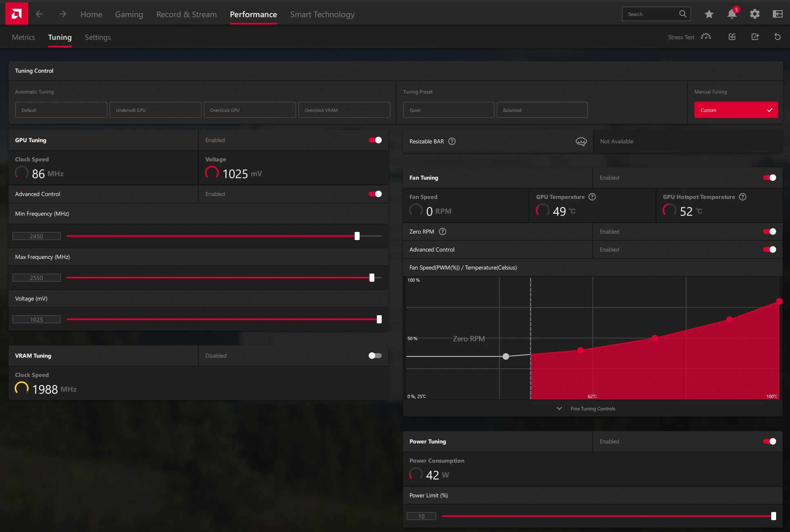The height and width of the screenshot is (532, 790).
Task: Select the Balanced tuning preset
Action: 542,110
